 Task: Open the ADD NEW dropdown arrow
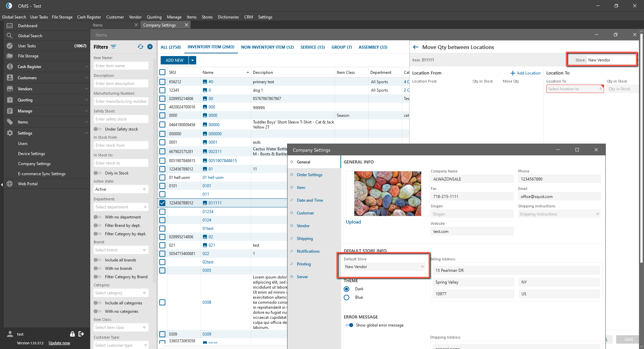click(x=193, y=60)
